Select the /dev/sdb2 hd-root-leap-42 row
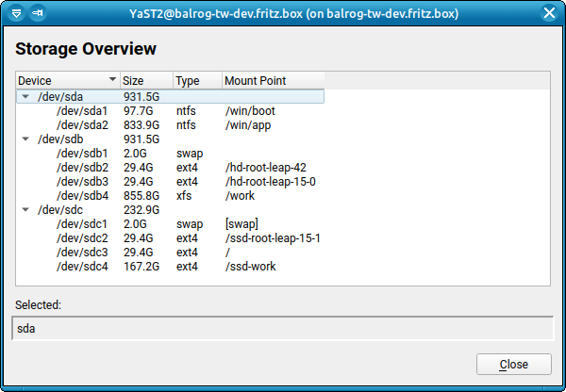Screen dimensions: 566x392 [82, 167]
